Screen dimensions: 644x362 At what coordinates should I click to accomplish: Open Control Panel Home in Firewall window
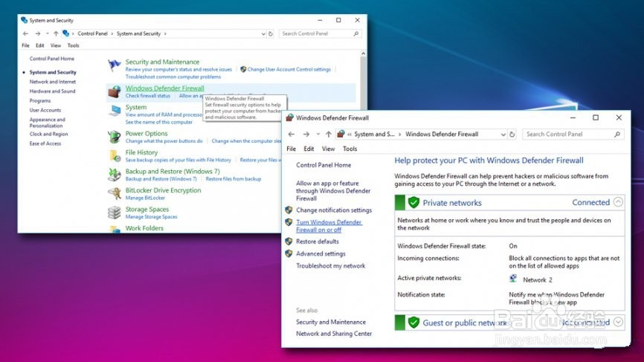point(323,165)
